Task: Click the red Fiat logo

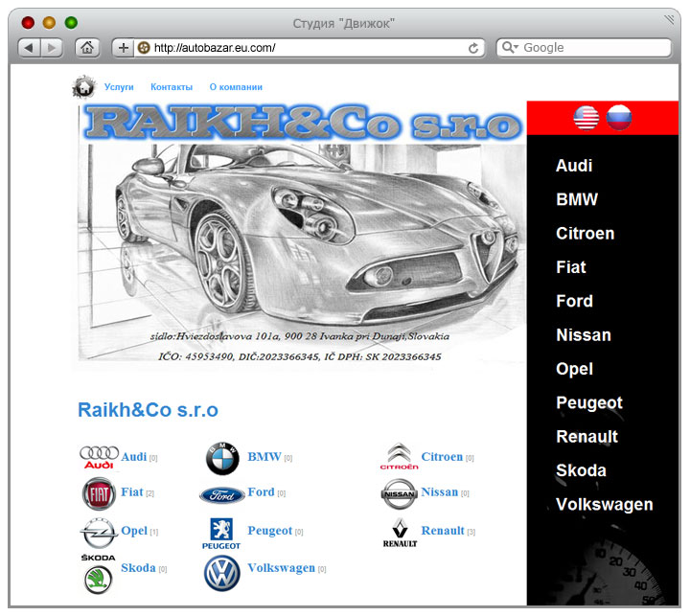Action: click(99, 494)
